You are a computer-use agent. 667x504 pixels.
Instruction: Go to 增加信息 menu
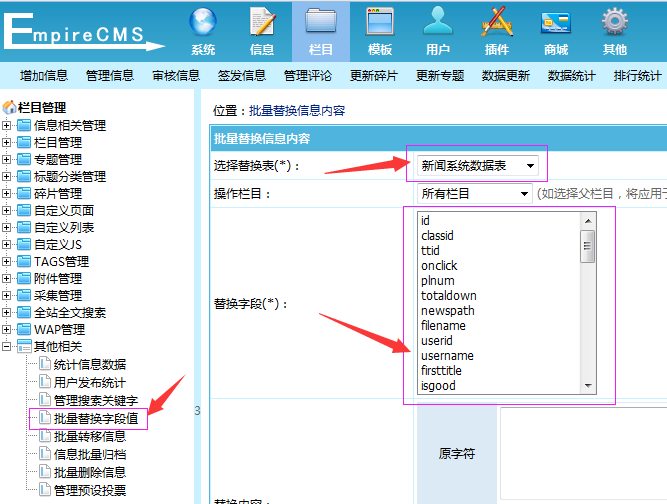click(44, 76)
